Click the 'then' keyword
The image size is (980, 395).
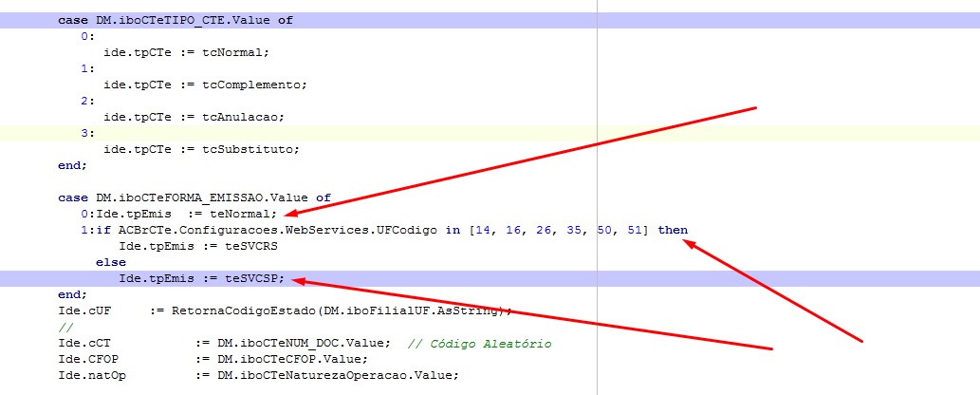673,230
